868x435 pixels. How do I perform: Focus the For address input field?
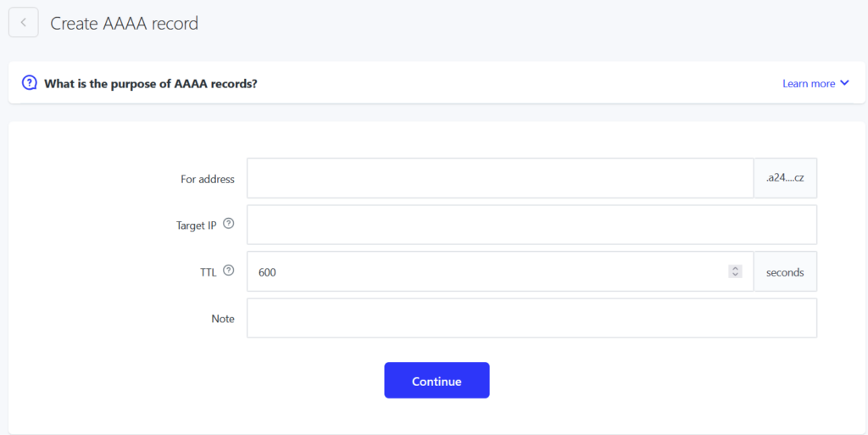click(500, 178)
